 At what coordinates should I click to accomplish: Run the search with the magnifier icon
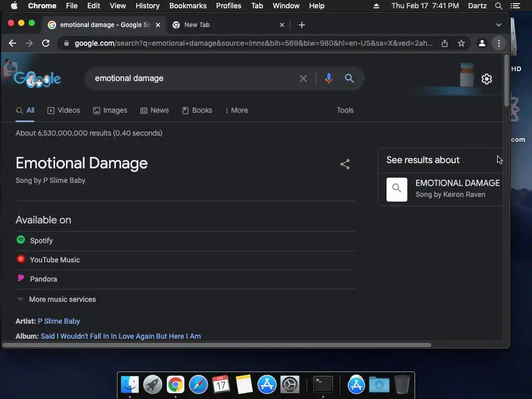[349, 78]
